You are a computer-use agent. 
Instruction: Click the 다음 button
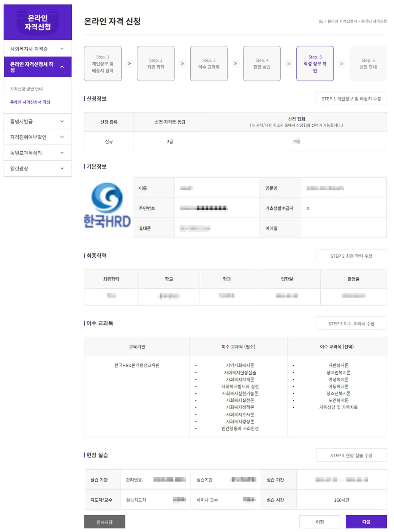[366, 522]
